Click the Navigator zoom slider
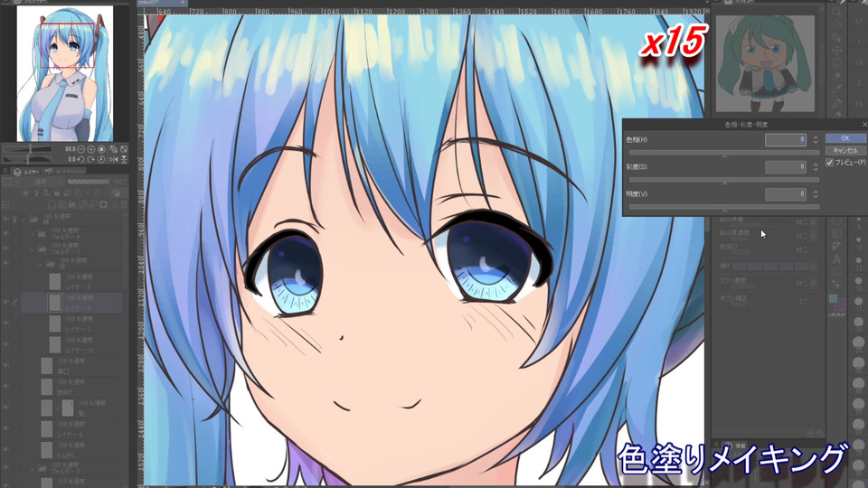The width and height of the screenshot is (868, 488). (28, 149)
